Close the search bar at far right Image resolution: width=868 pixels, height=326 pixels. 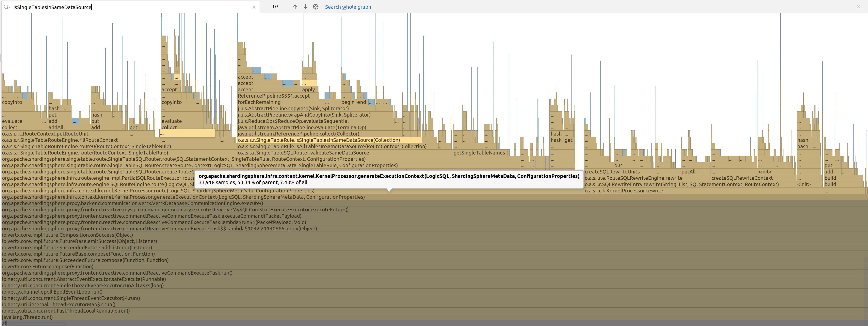[x=858, y=7]
